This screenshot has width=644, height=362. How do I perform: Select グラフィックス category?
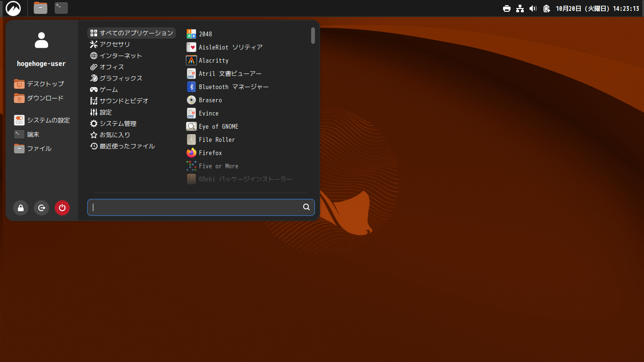(116, 78)
